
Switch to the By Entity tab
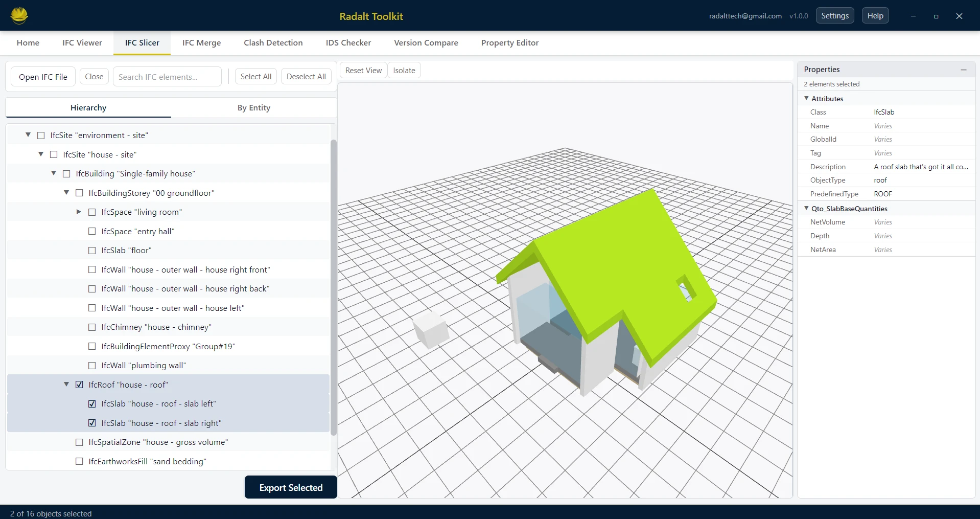254,107
